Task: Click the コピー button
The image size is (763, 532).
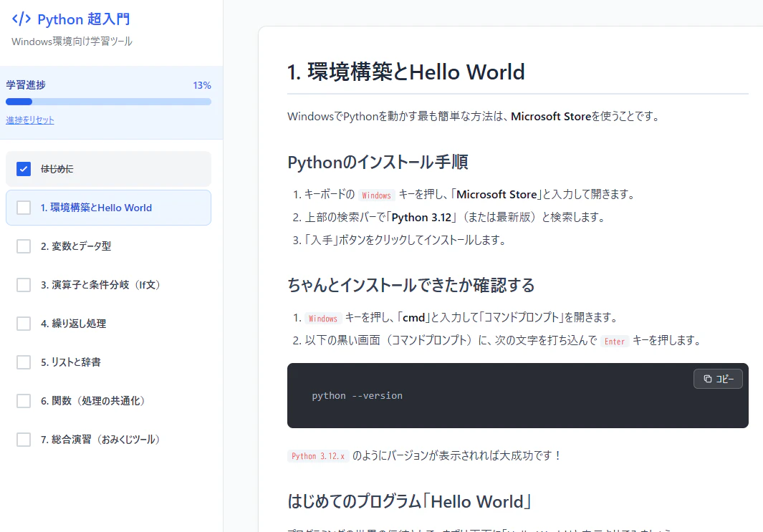Action: [718, 379]
